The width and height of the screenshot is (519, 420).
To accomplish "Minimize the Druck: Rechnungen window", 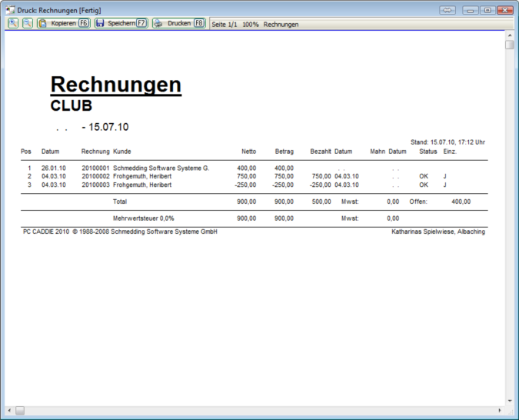I will point(470,10).
